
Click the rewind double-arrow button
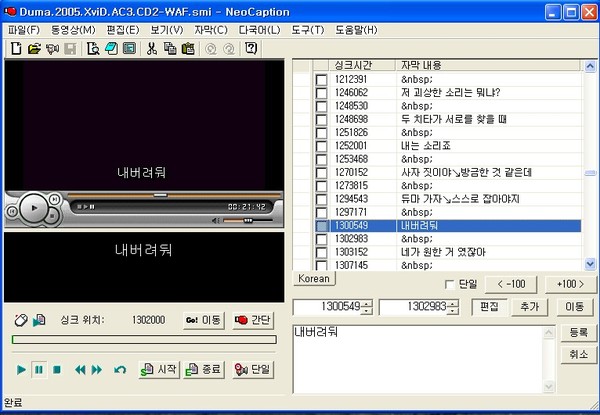click(80, 370)
